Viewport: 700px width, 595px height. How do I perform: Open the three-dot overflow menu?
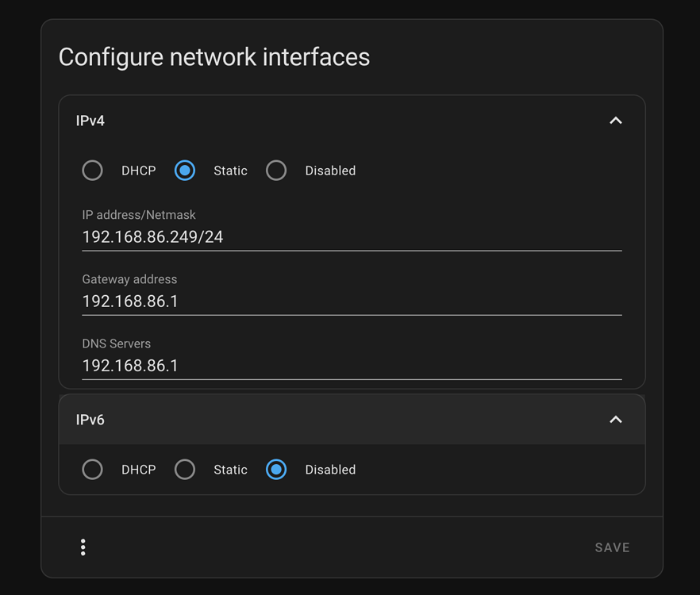click(x=83, y=547)
